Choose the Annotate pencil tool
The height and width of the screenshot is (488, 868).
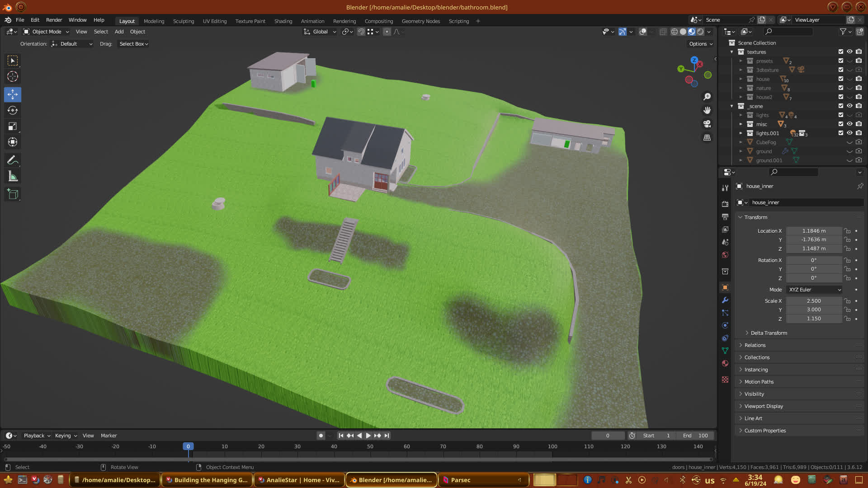click(x=13, y=160)
